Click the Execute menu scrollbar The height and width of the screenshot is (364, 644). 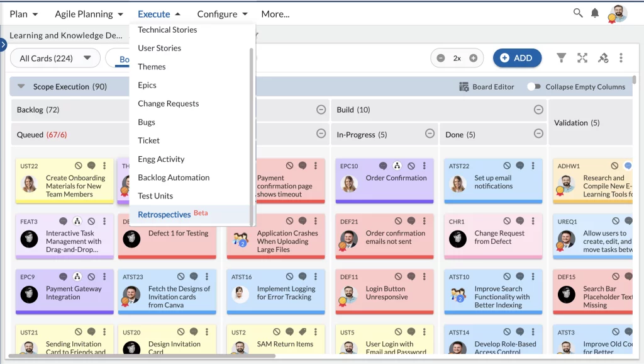point(252,136)
